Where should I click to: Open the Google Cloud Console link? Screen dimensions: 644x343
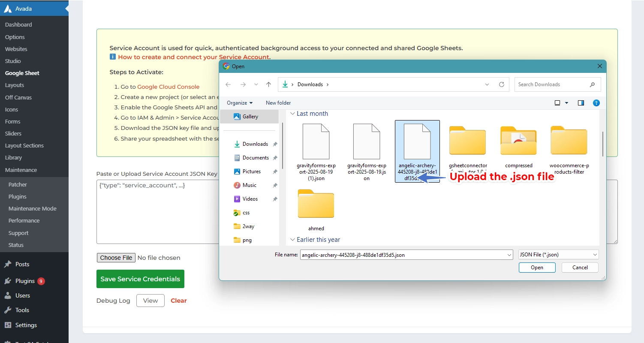[168, 87]
